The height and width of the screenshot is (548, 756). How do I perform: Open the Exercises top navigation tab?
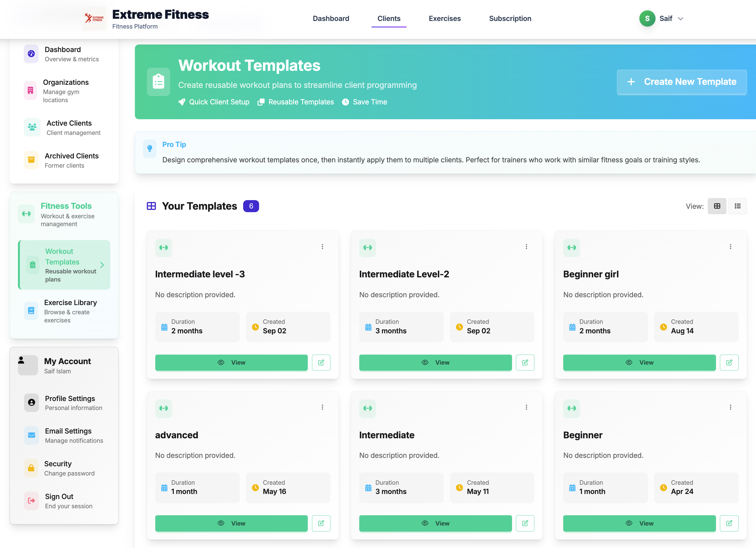click(444, 19)
